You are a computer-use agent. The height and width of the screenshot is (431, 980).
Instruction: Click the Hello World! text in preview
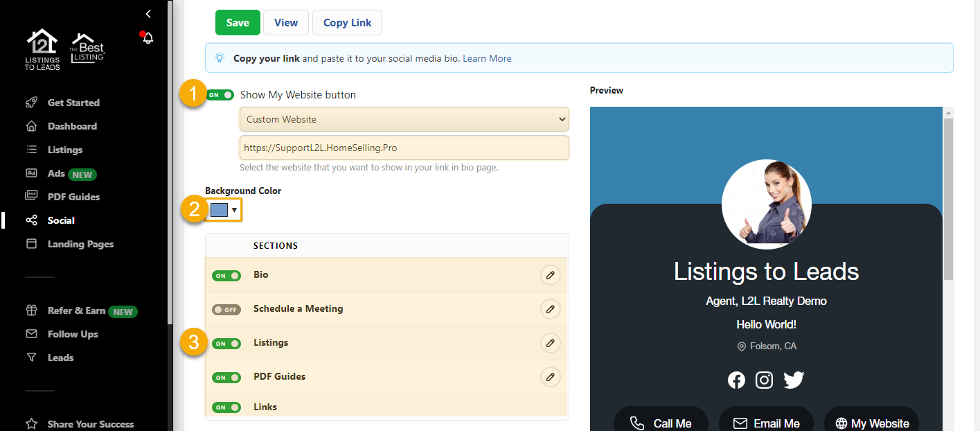point(766,324)
